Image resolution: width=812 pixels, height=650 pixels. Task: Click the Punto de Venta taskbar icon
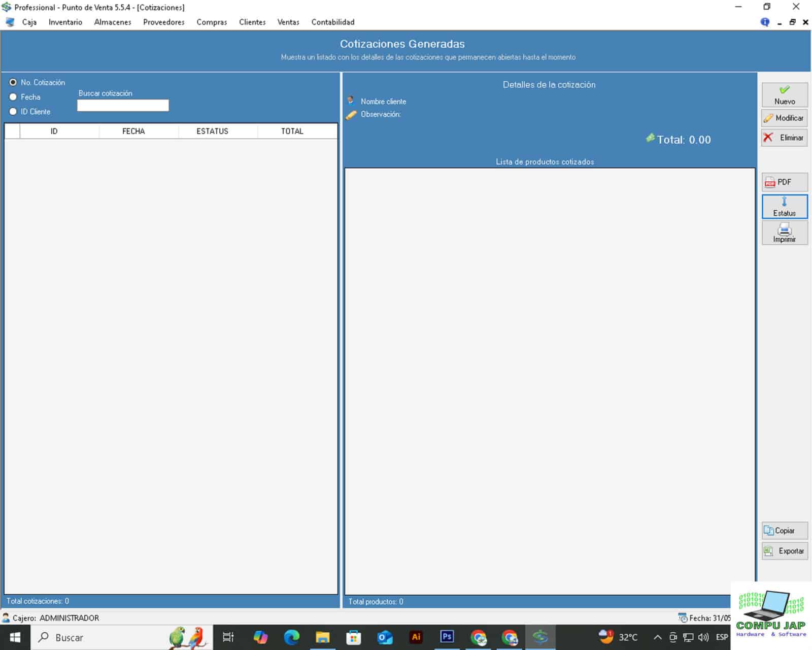point(540,637)
